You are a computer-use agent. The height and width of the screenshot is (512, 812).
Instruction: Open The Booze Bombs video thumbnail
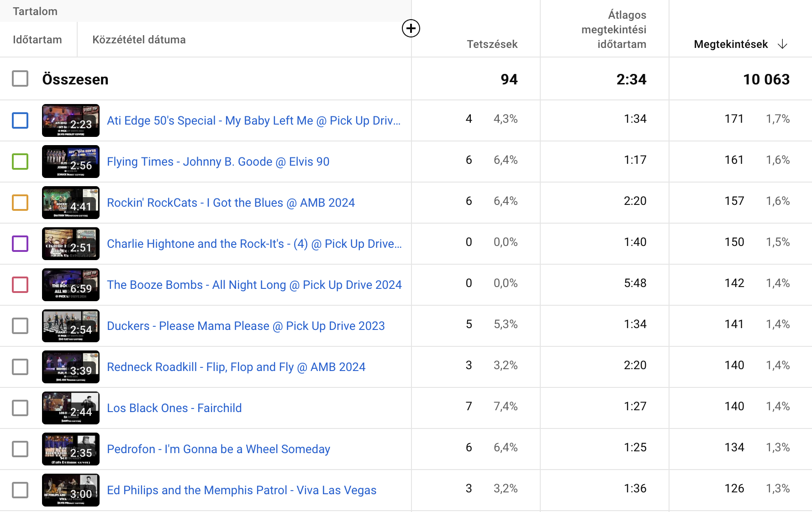[x=71, y=285]
